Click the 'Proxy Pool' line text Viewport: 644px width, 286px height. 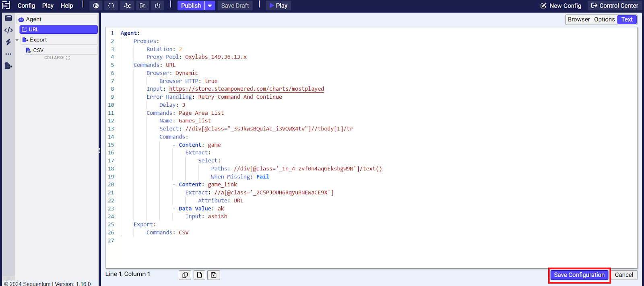tap(196, 57)
